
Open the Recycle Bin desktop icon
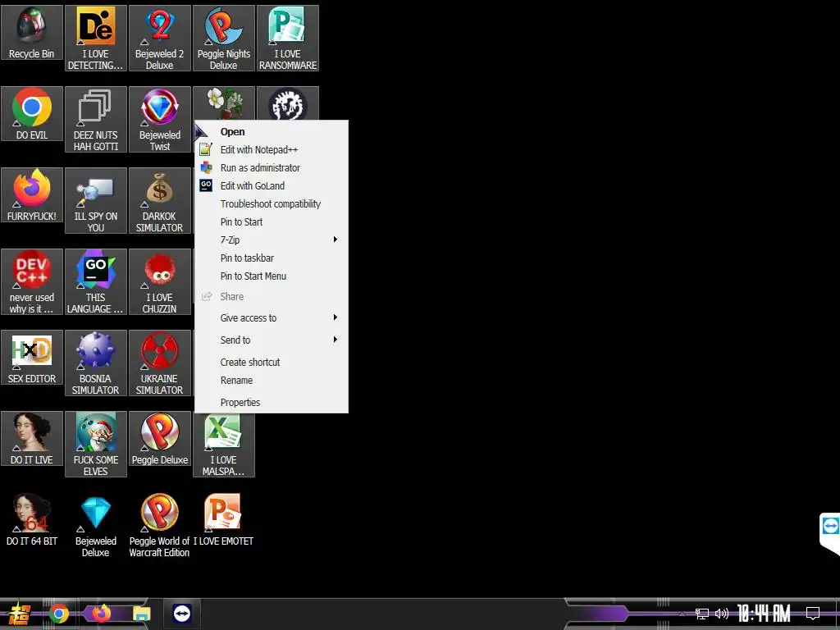(32, 33)
